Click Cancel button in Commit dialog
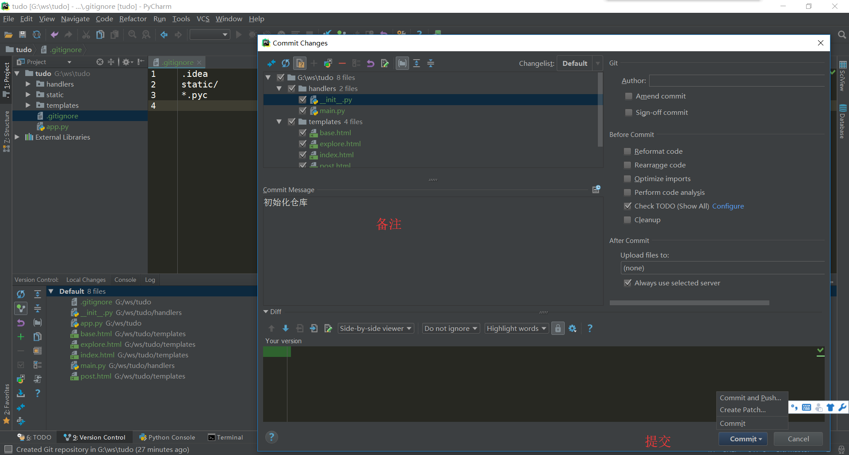The height and width of the screenshot is (455, 849). (x=798, y=439)
